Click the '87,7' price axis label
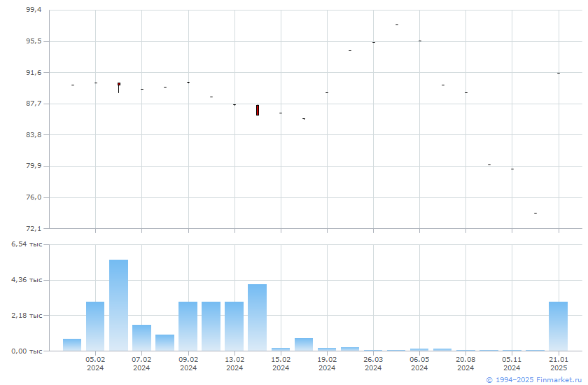Image resolution: width=588 pixels, height=385 pixels. 34,103
